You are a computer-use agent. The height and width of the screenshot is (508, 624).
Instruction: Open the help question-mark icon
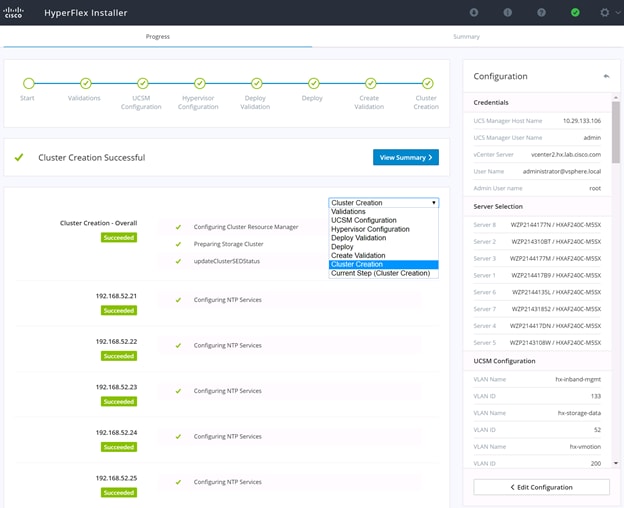(x=541, y=12)
